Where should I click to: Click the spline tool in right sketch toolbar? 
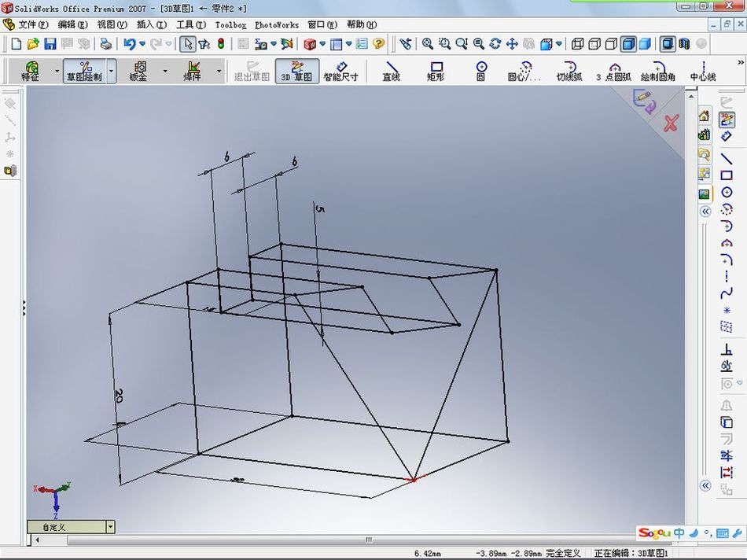(726, 293)
